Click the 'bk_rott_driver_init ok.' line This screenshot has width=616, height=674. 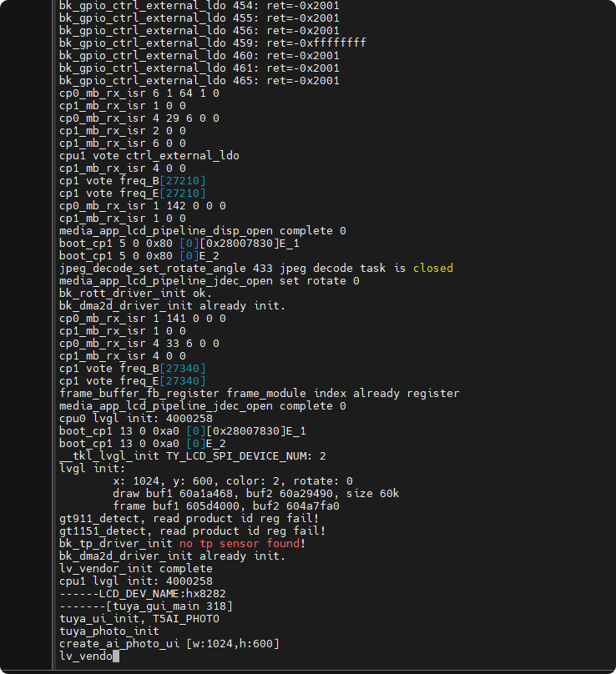coord(135,293)
